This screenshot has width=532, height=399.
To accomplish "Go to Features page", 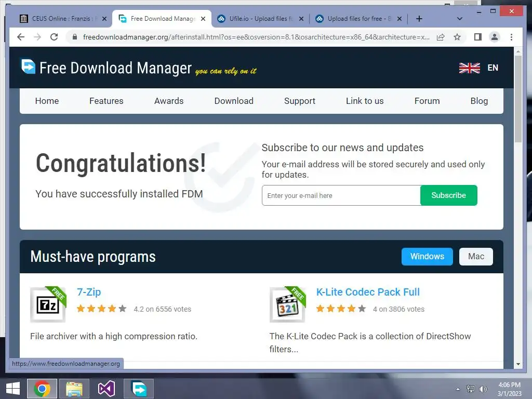I will pos(106,101).
